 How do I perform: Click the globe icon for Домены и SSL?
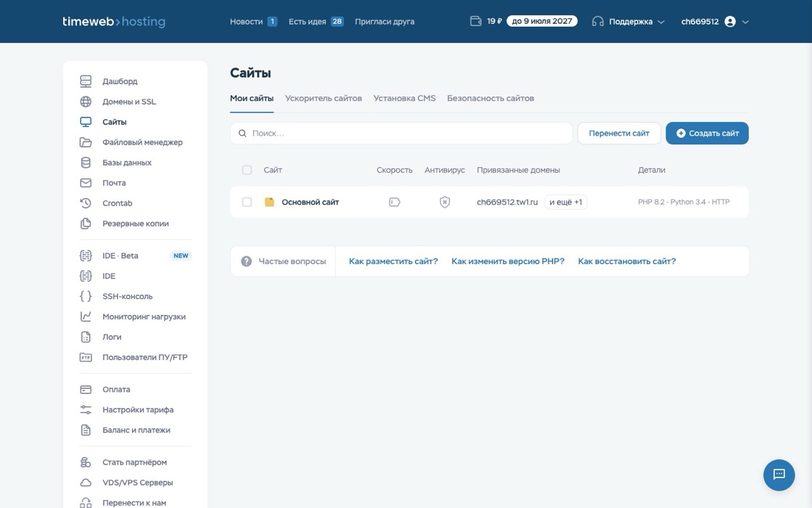coord(86,102)
